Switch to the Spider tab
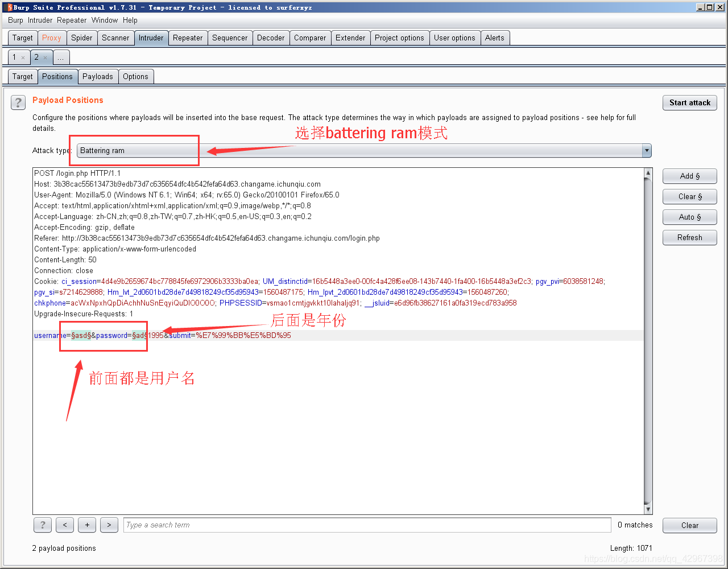Image resolution: width=728 pixels, height=569 pixels. (x=82, y=38)
